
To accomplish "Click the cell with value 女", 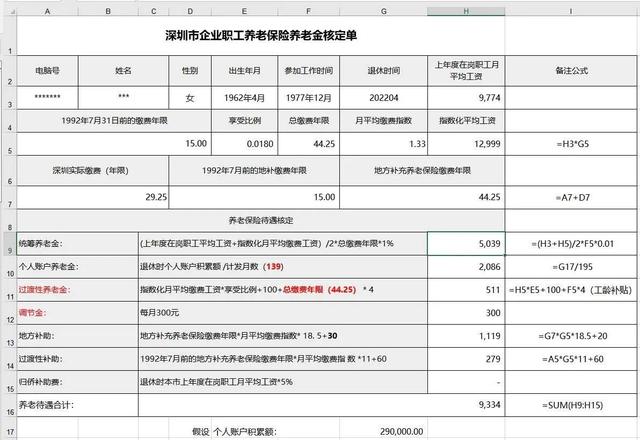I will (x=190, y=98).
